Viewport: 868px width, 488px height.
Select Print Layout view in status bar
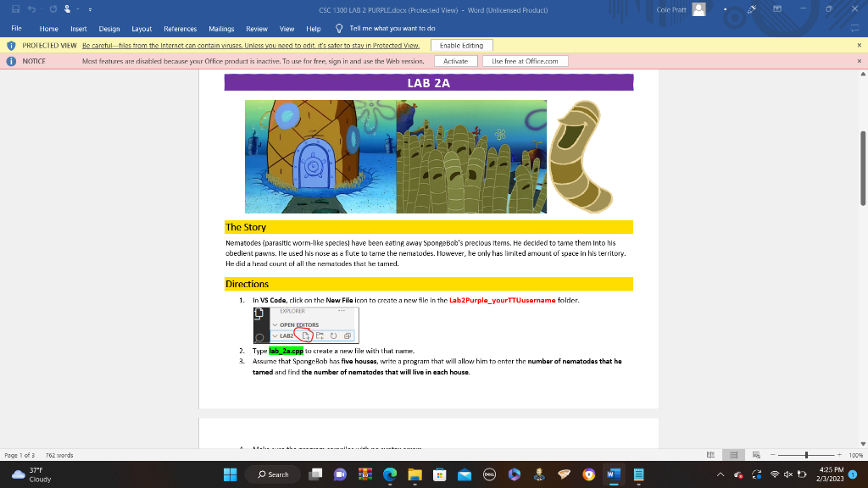(x=733, y=455)
